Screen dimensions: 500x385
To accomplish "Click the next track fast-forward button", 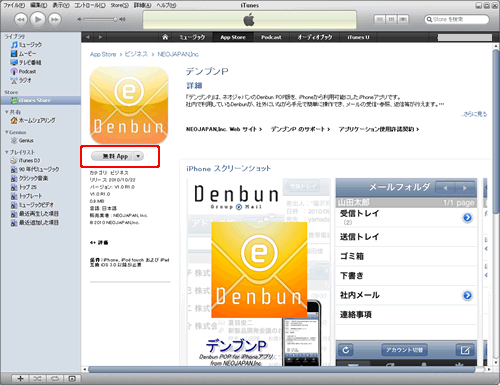I will click(x=55, y=19).
